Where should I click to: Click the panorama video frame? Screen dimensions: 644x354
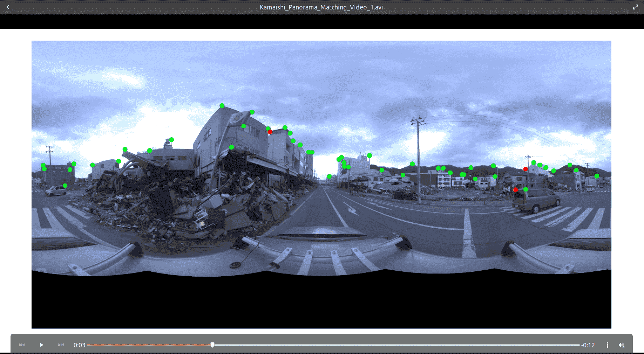321,185
